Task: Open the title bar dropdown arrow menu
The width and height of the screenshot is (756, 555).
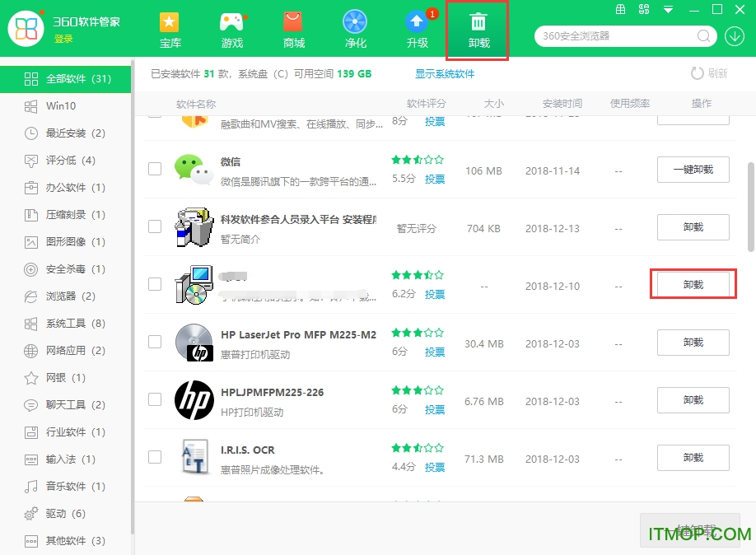Action: pyautogui.click(x=667, y=10)
